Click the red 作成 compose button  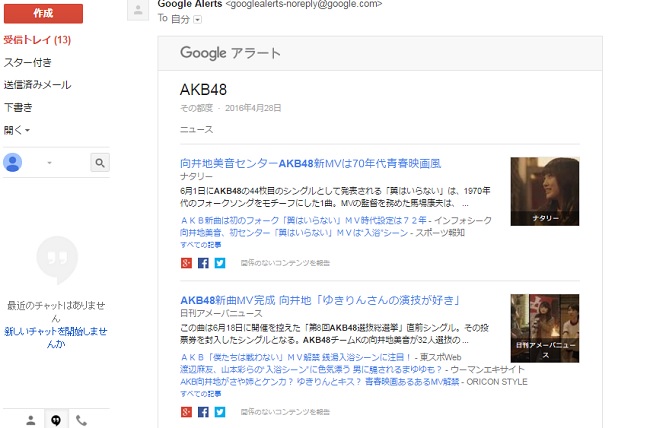click(x=43, y=14)
